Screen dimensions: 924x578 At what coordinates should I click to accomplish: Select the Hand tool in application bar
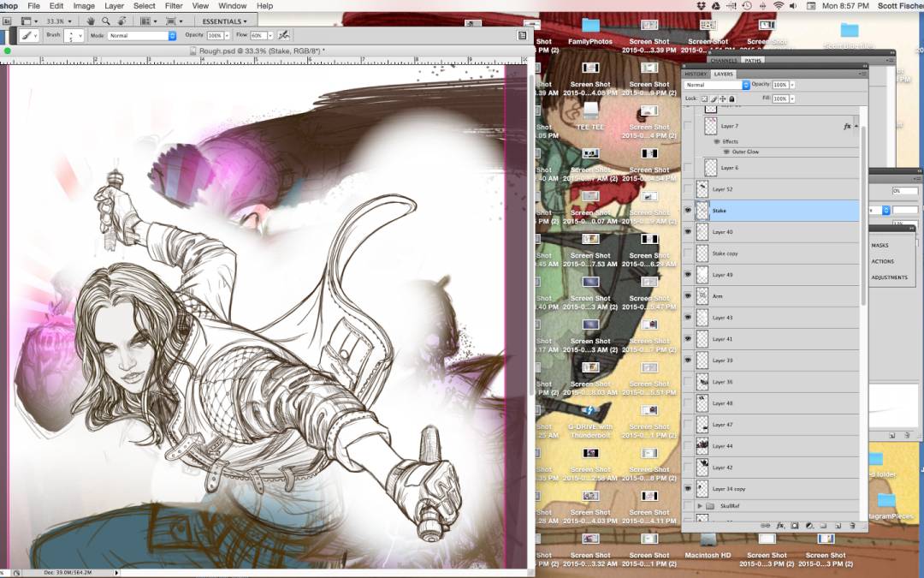click(90, 21)
